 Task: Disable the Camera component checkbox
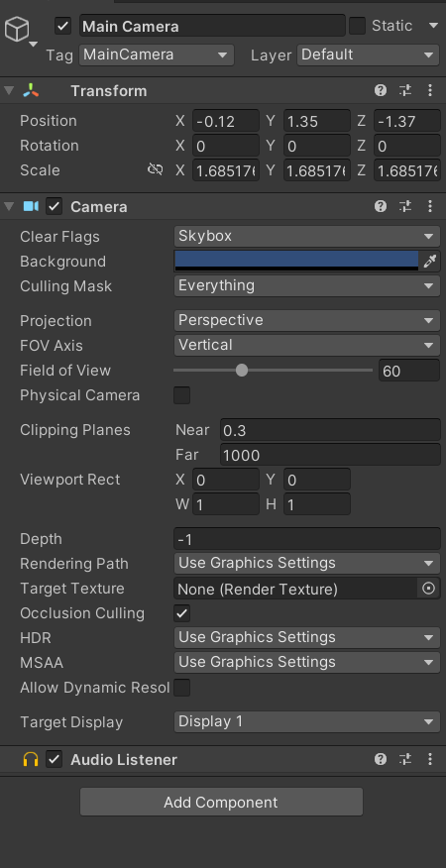point(54,206)
